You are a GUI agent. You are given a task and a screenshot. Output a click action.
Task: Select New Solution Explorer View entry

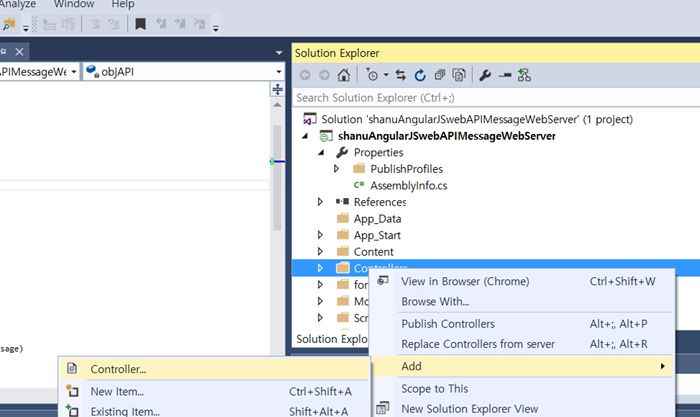click(x=522, y=409)
